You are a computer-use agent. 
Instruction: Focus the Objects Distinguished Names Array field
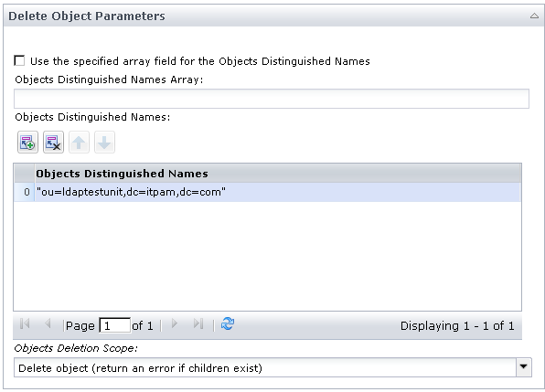point(272,99)
